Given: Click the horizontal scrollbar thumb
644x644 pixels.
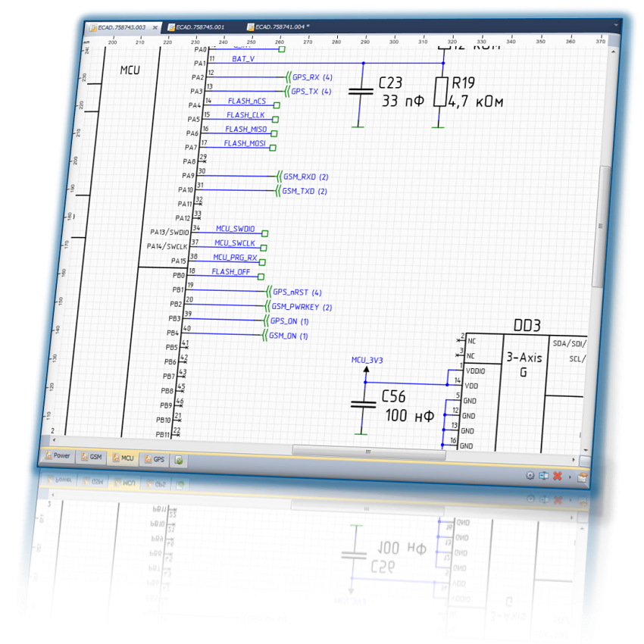Looking at the screenshot, I should coord(368,452).
